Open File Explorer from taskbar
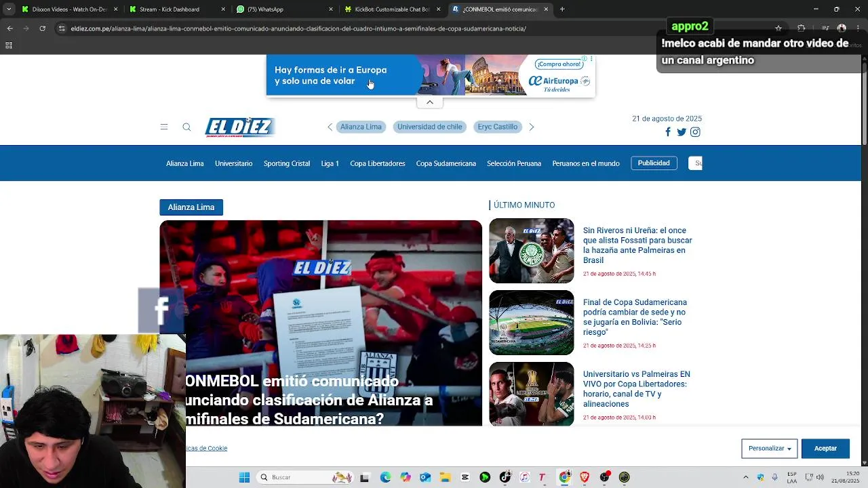The image size is (868, 488). [445, 477]
